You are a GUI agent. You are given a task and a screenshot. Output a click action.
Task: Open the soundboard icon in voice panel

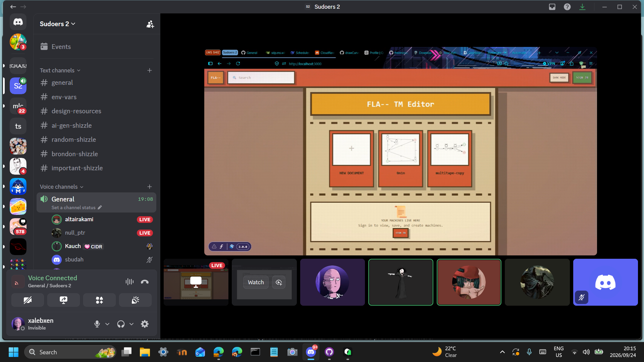(x=135, y=300)
